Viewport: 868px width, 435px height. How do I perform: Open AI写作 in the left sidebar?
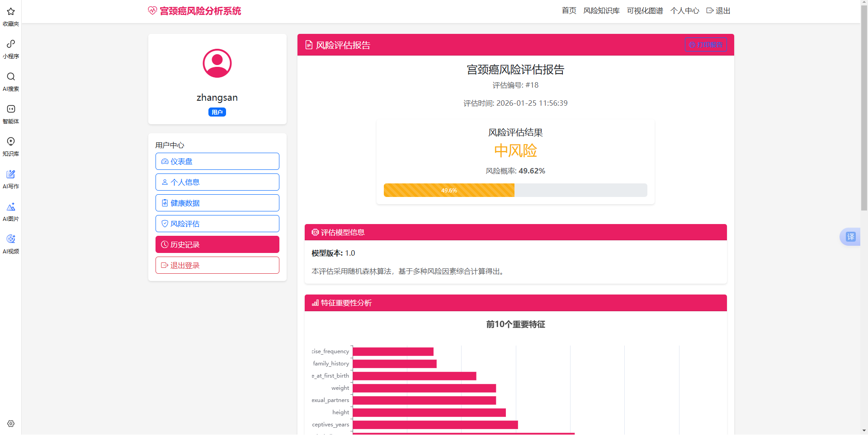(x=10, y=178)
